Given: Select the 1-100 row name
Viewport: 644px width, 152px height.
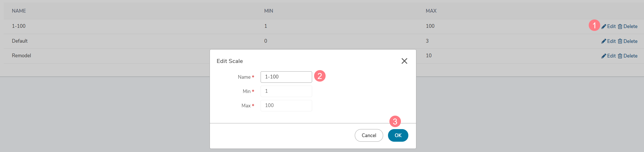Looking at the screenshot, I should click(19, 26).
